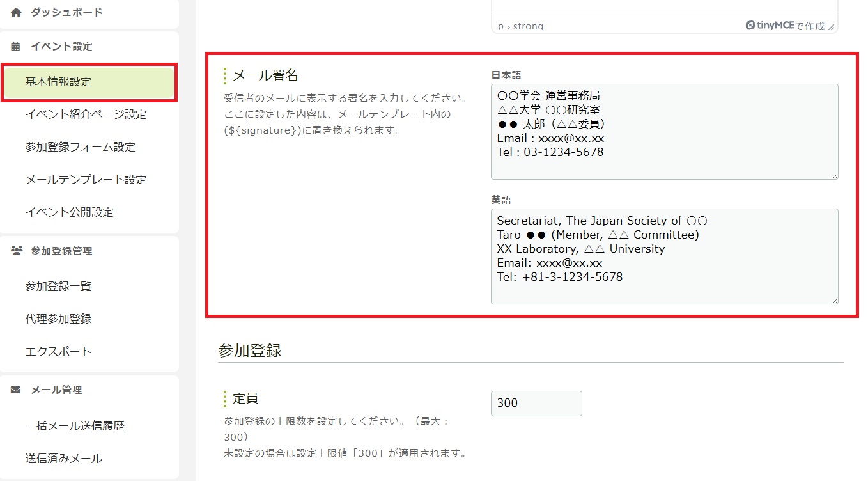Click the calendar icon beside イベント設定
Viewport: 868px width, 481px height.
16,46
